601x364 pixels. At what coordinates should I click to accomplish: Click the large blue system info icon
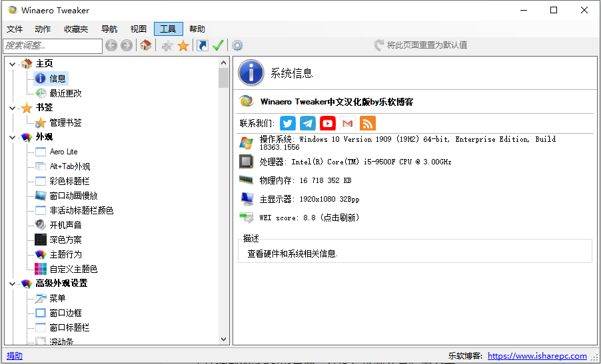click(x=251, y=73)
